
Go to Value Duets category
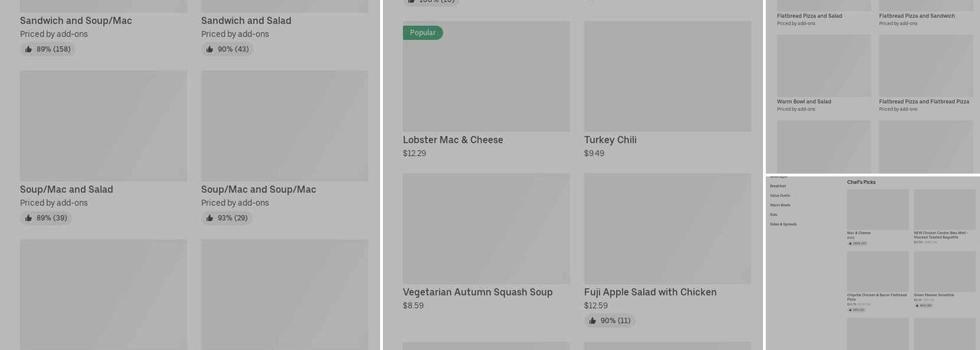point(780,196)
